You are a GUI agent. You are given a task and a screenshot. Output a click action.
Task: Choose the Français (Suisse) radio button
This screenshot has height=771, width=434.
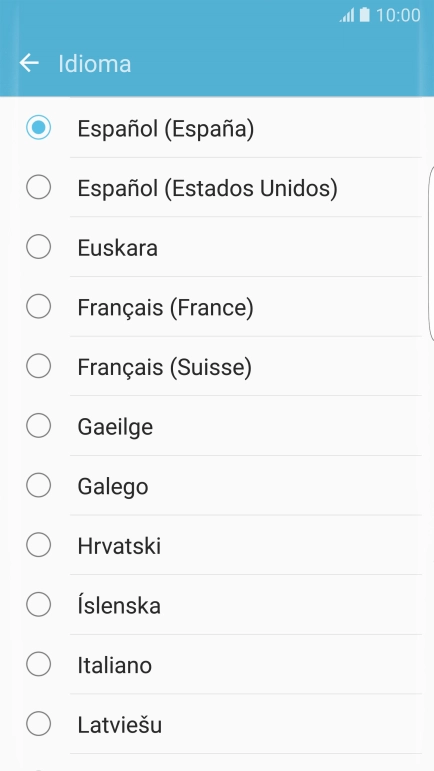click(38, 366)
